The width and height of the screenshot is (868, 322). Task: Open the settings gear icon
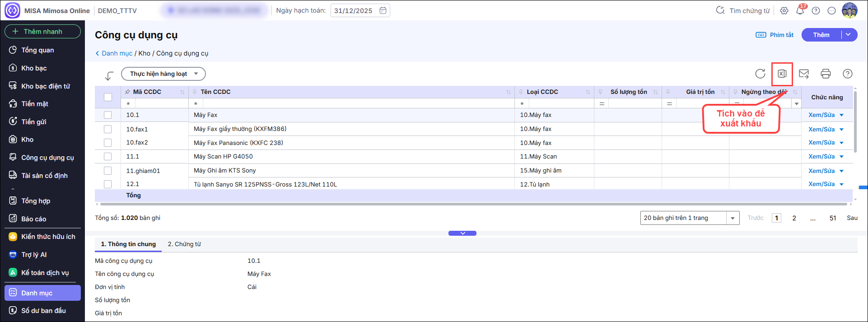[784, 11]
